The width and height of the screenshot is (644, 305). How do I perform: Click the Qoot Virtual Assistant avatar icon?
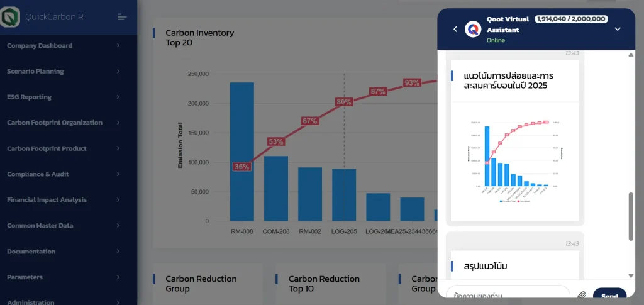[473, 29]
